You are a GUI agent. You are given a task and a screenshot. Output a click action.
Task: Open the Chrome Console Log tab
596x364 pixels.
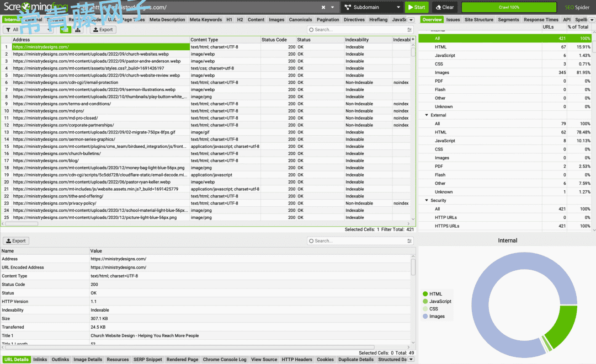click(x=224, y=360)
